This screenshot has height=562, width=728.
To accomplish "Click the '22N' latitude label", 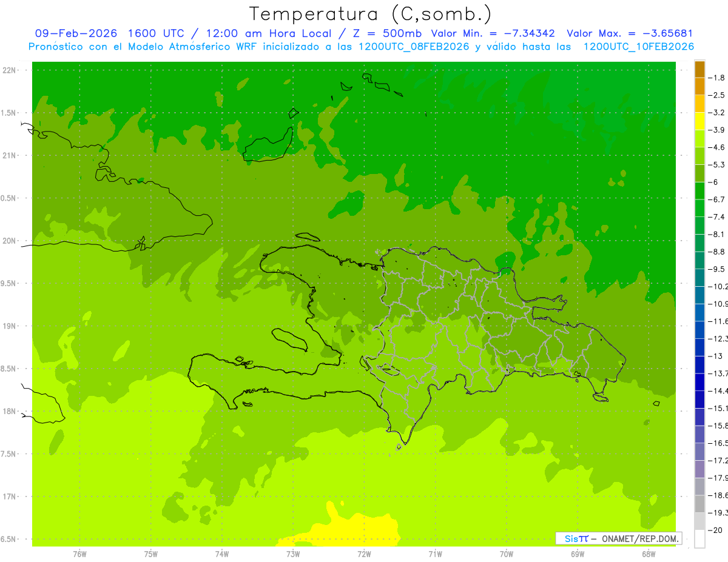I will 9,70.
